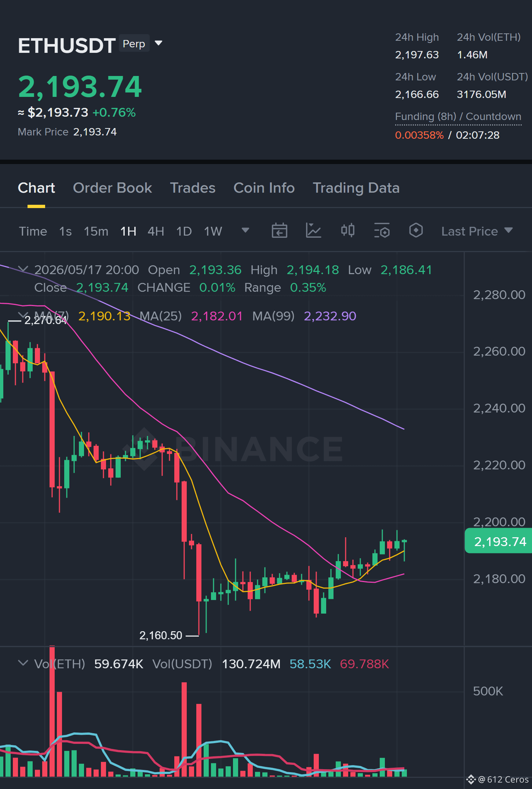Expand the ETHUSDT Perp pair selector arrow
The image size is (532, 789).
tap(158, 43)
